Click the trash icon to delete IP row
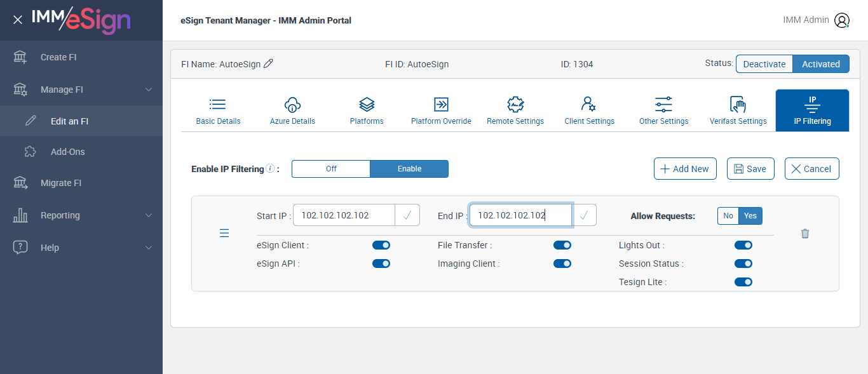The width and height of the screenshot is (868, 374). point(805,234)
